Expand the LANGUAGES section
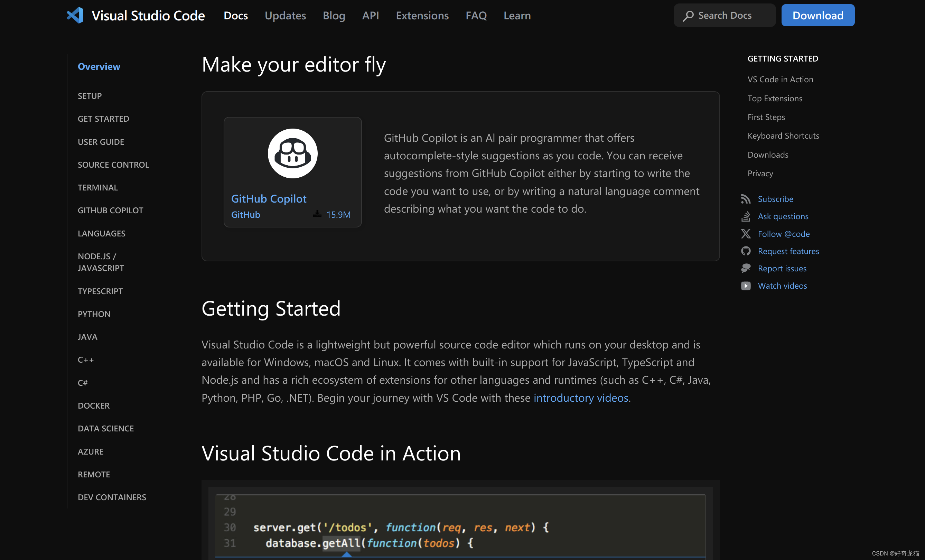925x560 pixels. 101,233
